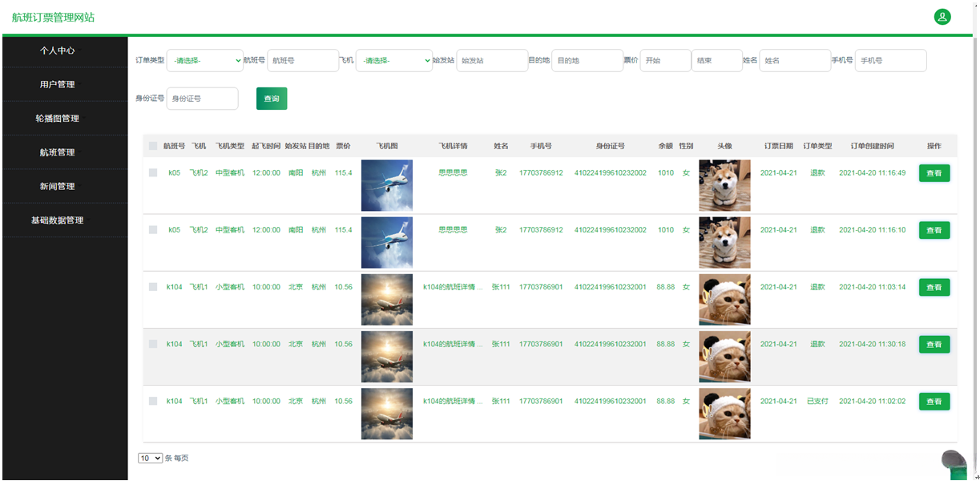
Task: Click the 航班号 input field
Action: coord(303,60)
